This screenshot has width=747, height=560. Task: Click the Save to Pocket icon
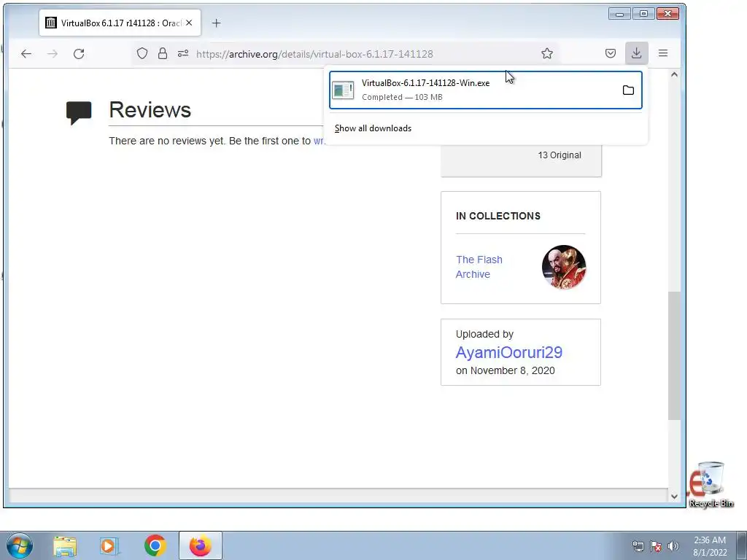click(x=611, y=53)
